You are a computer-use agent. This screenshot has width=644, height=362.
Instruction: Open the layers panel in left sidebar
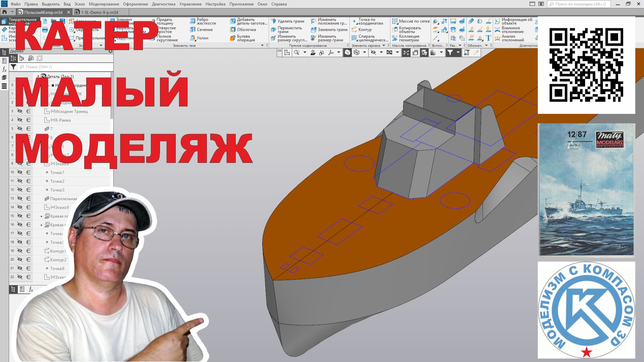coord(4,78)
